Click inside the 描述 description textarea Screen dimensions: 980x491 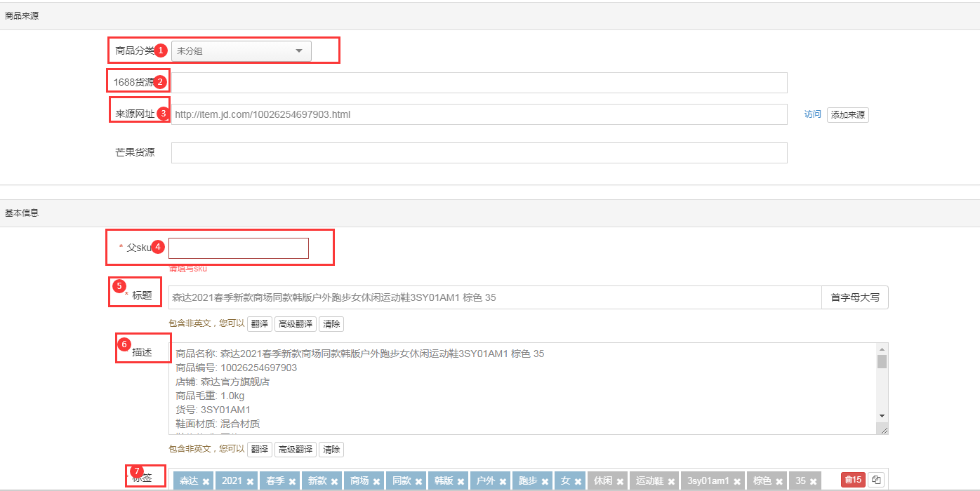coord(523,389)
